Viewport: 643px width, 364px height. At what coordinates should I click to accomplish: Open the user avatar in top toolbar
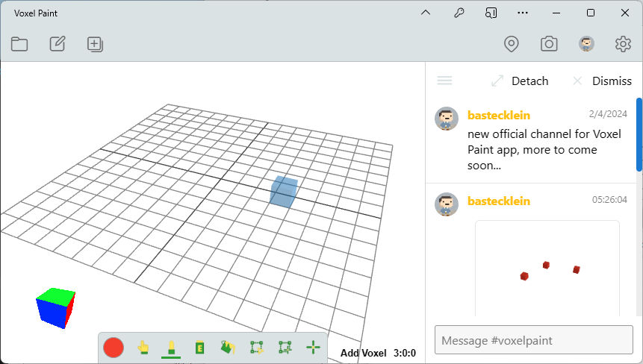click(586, 43)
